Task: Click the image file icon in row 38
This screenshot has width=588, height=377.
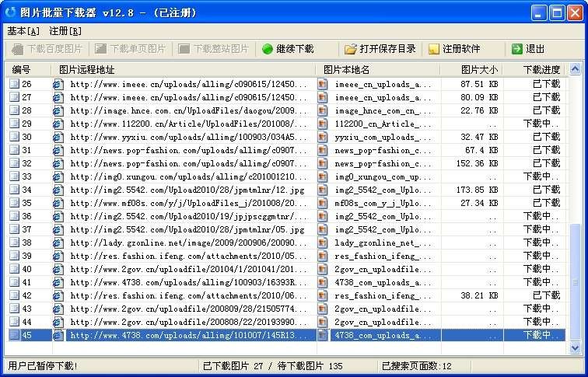Action: 323,243
